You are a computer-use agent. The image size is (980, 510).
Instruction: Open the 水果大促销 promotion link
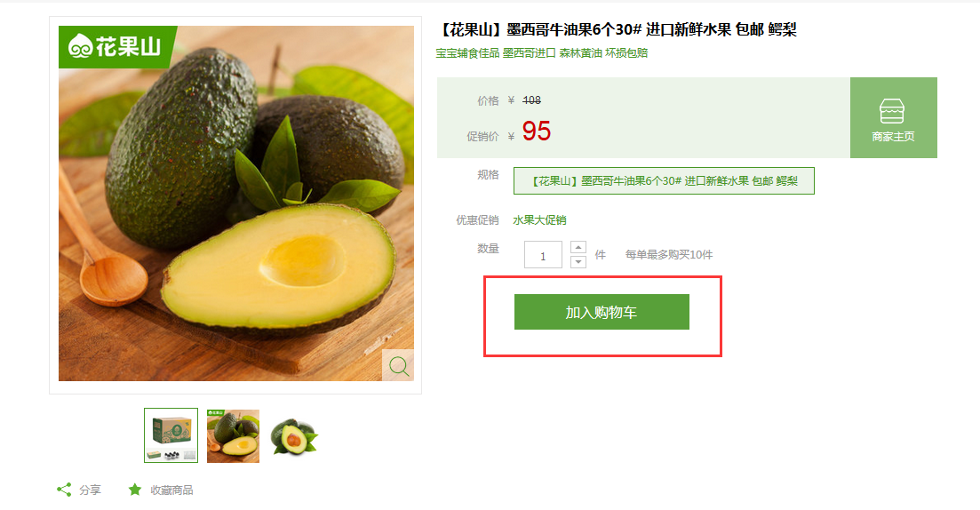pyautogui.click(x=539, y=220)
